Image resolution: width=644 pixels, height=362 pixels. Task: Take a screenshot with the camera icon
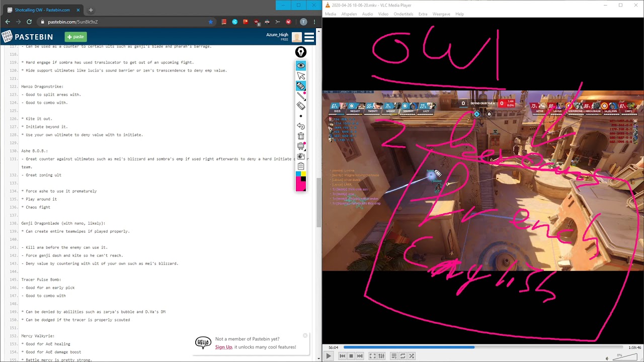click(301, 156)
